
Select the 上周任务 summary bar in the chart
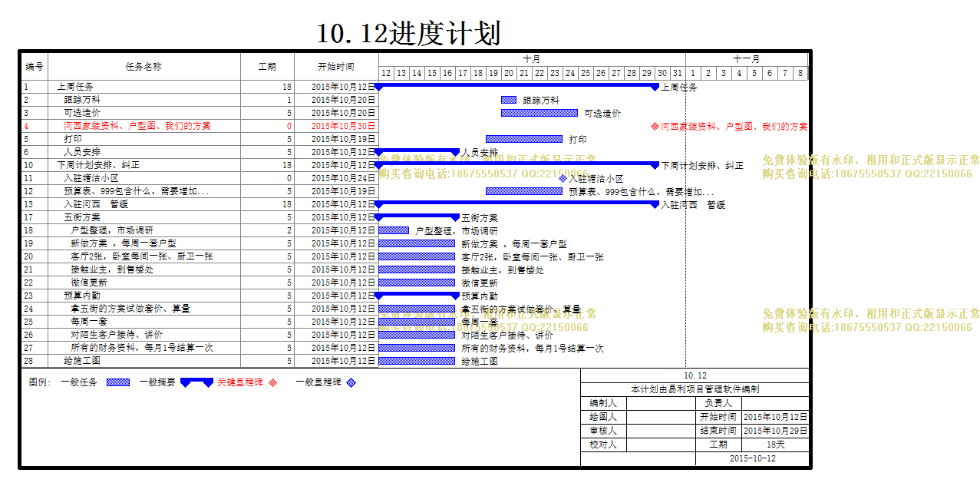tap(516, 87)
